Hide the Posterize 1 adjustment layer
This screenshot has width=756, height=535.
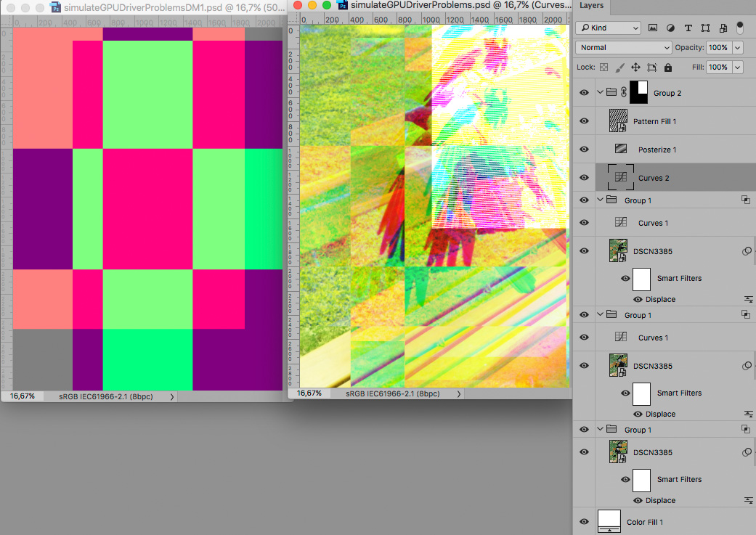(x=584, y=149)
